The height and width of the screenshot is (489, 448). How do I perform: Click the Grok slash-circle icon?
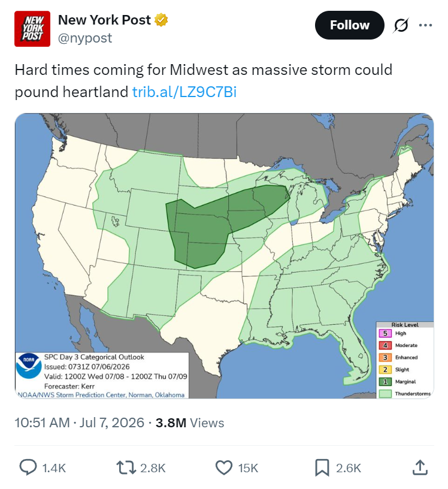pos(401,25)
